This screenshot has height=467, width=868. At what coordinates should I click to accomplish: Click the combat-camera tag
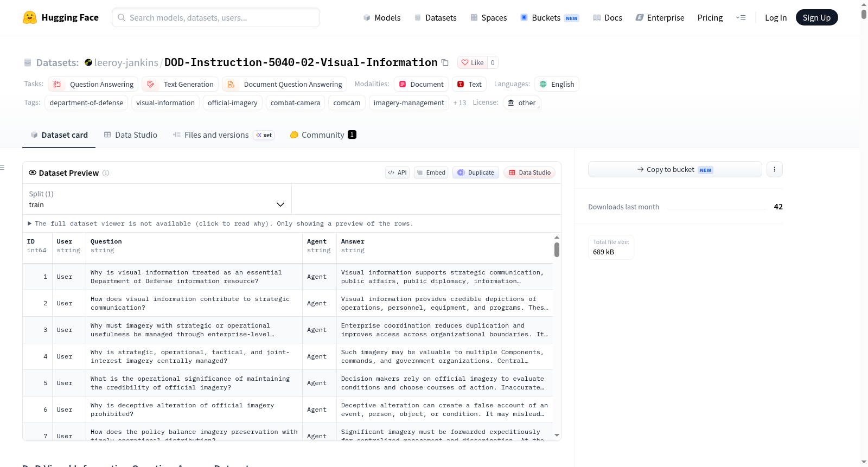[x=295, y=103]
